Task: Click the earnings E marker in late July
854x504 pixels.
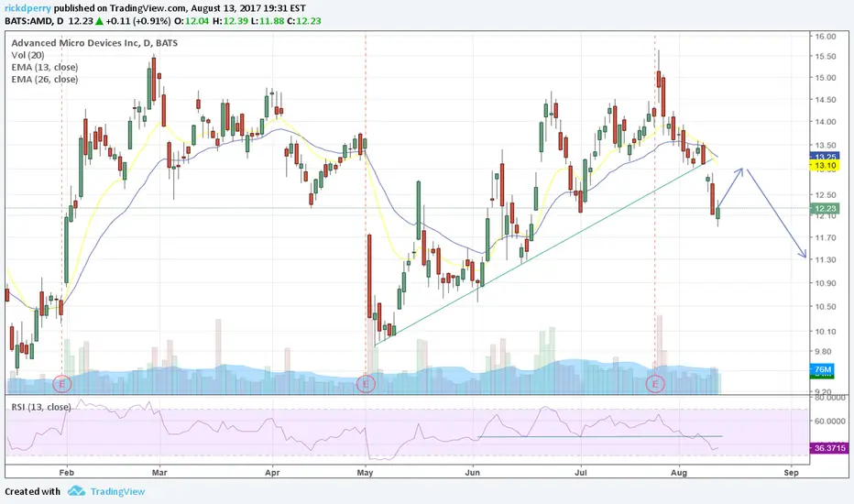Action: (x=654, y=384)
